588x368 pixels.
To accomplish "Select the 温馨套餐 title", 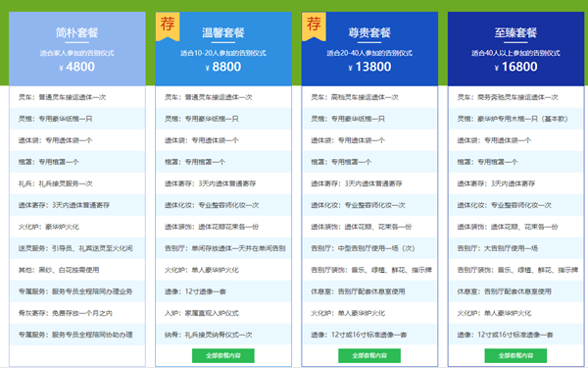I will pyautogui.click(x=223, y=32).
